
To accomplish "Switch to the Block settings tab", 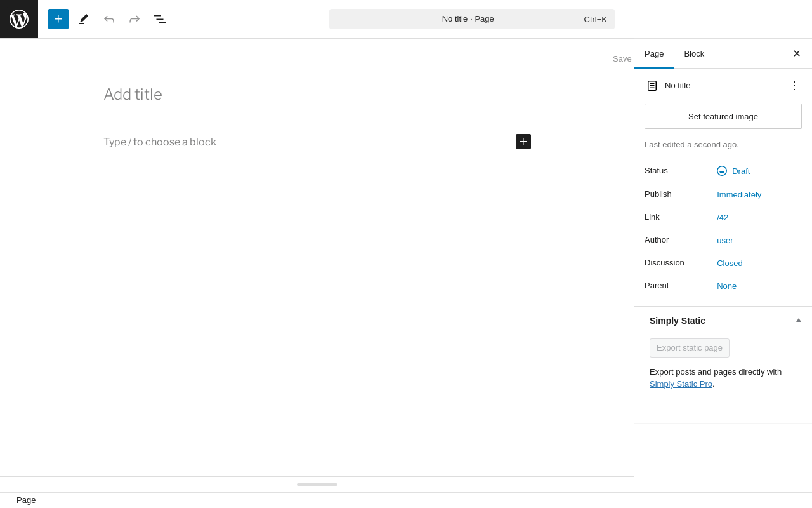I will click(694, 54).
